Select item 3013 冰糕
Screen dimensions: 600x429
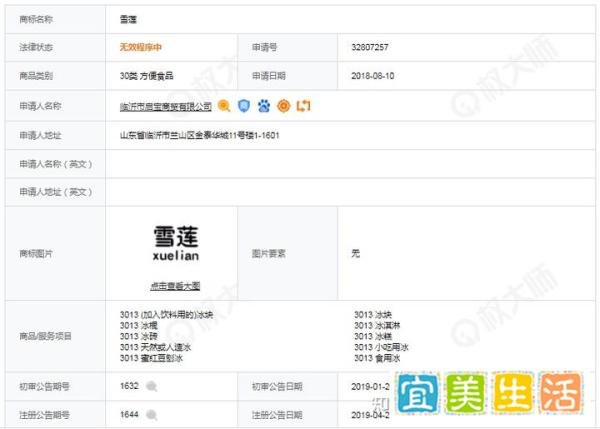(x=373, y=336)
